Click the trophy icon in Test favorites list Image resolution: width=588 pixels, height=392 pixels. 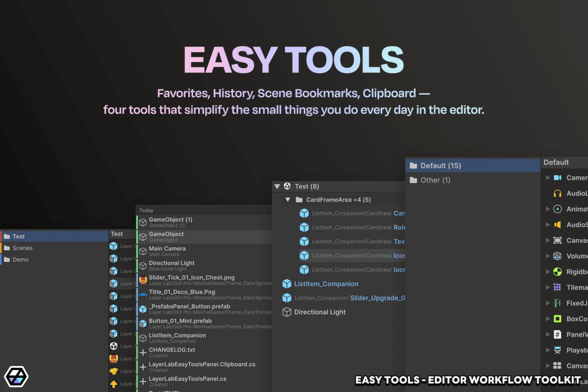[114, 371]
